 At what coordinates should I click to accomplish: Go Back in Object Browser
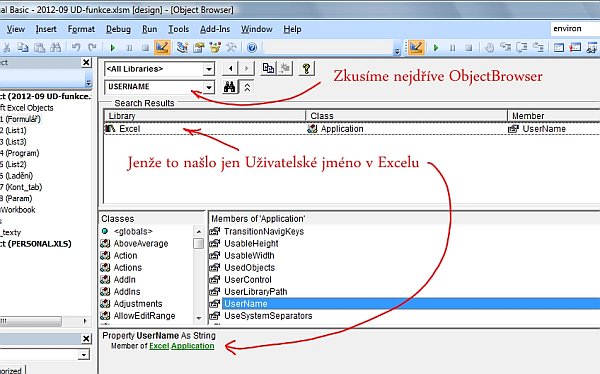(x=230, y=69)
